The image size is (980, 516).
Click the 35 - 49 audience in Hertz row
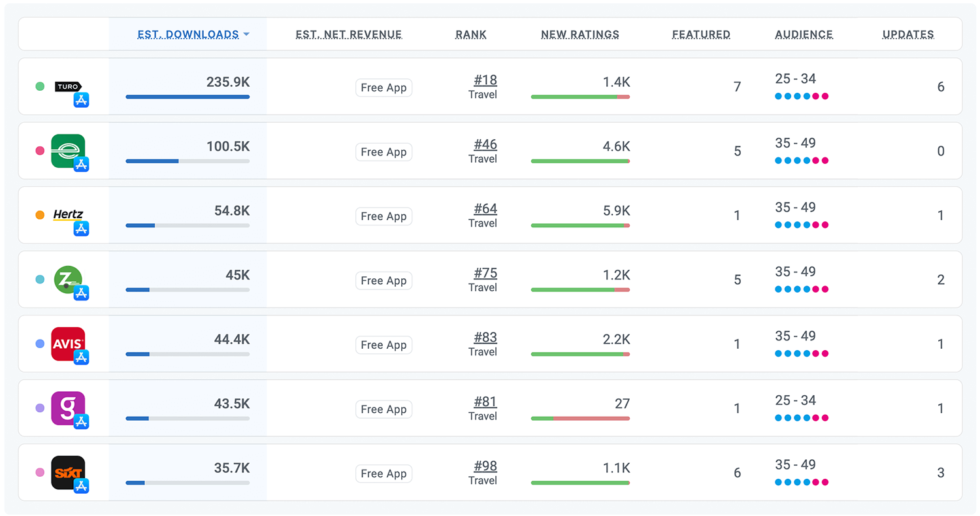click(x=795, y=208)
